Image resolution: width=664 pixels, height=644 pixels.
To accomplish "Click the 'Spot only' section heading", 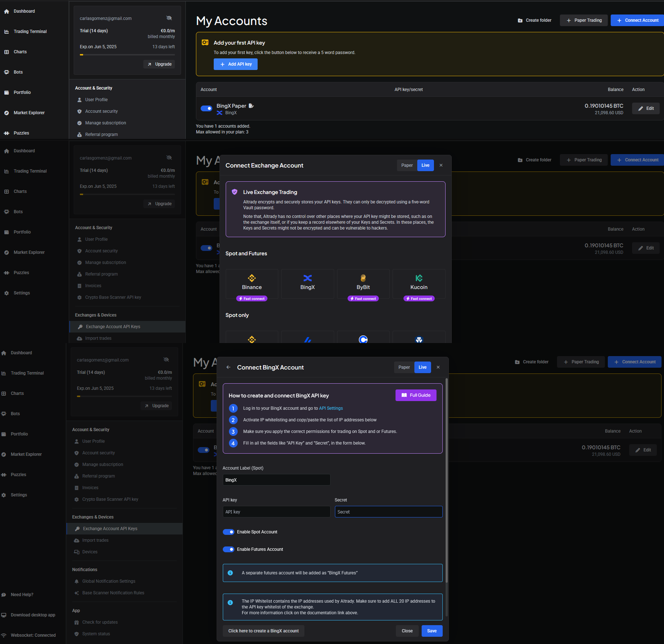I will point(237,315).
